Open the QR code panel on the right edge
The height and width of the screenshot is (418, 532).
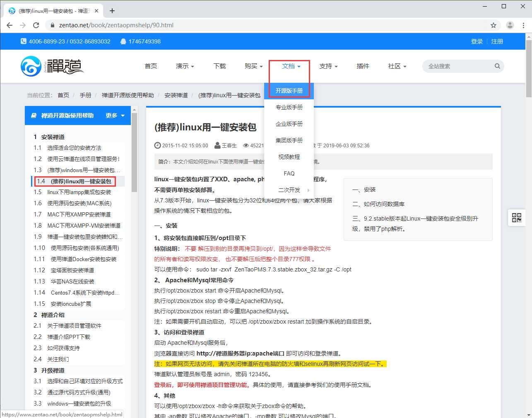[516, 217]
